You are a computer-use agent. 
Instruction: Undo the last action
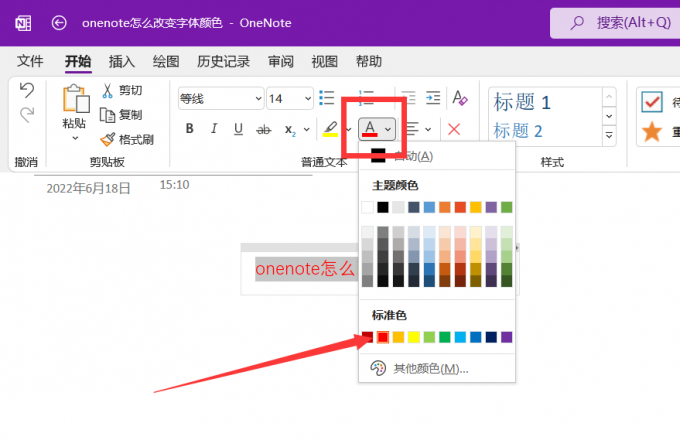[27, 90]
